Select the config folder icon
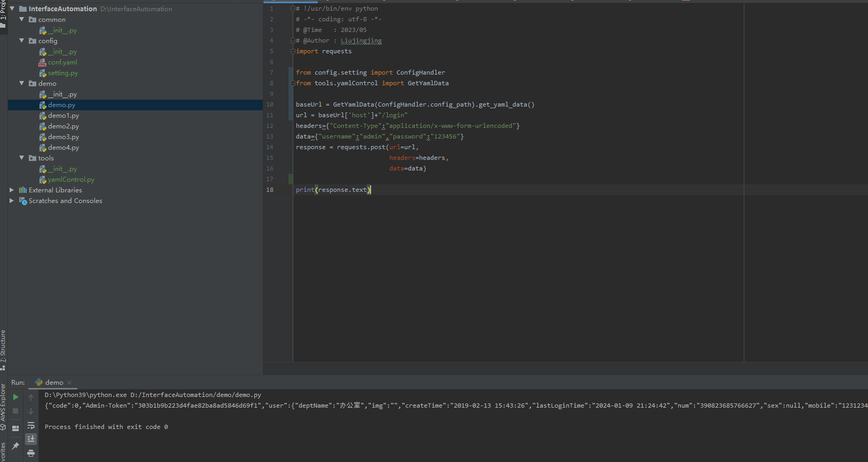The height and width of the screenshot is (462, 868). point(33,41)
